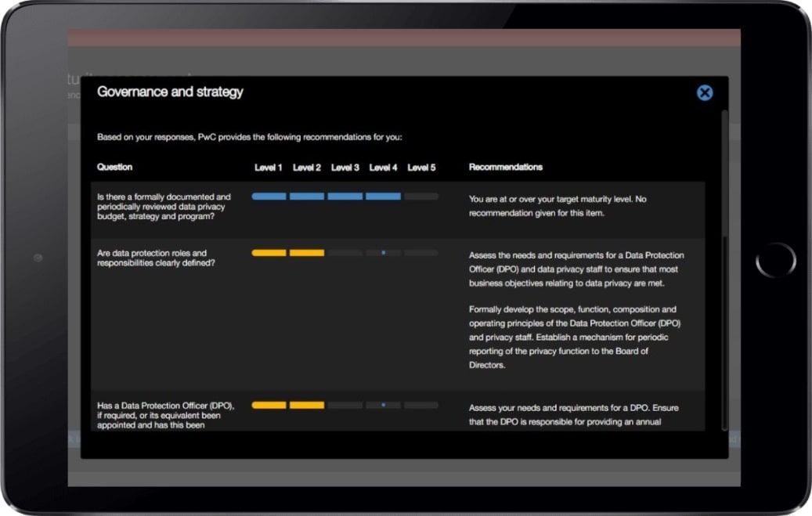Click the Level 5 column header
Screen dimensions: 812x516
point(421,168)
